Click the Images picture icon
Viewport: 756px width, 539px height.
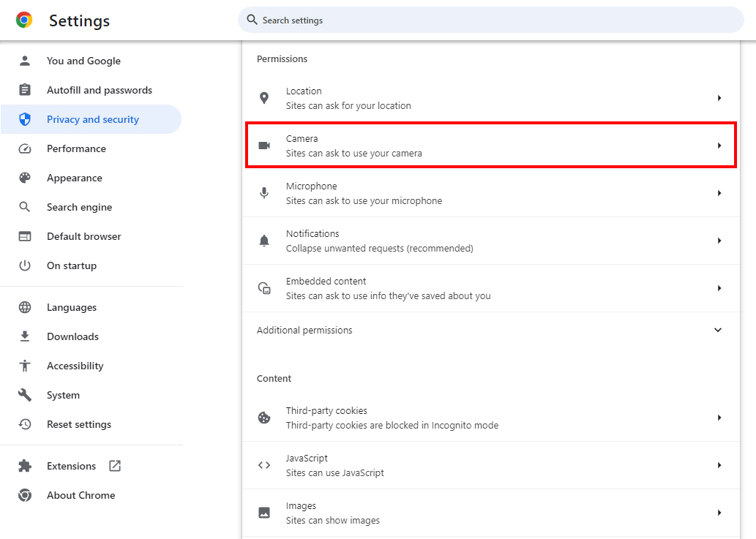(x=264, y=513)
